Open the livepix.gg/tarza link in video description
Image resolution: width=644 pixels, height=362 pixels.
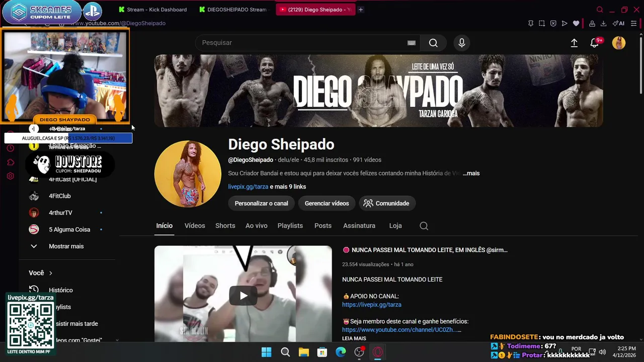tap(372, 305)
